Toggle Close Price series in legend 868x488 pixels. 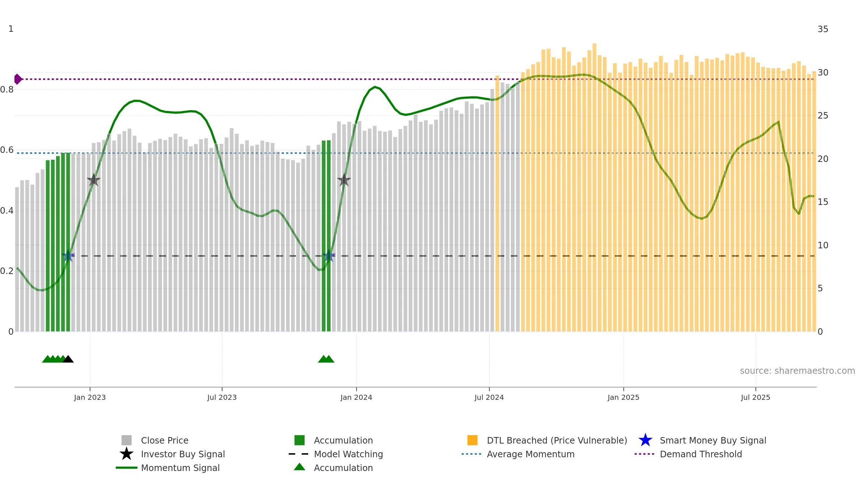click(165, 440)
